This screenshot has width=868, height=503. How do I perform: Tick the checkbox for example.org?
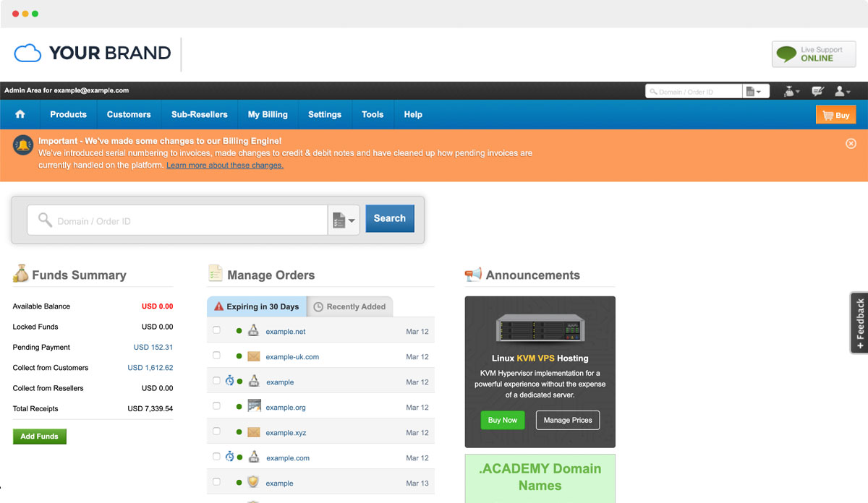(216, 406)
